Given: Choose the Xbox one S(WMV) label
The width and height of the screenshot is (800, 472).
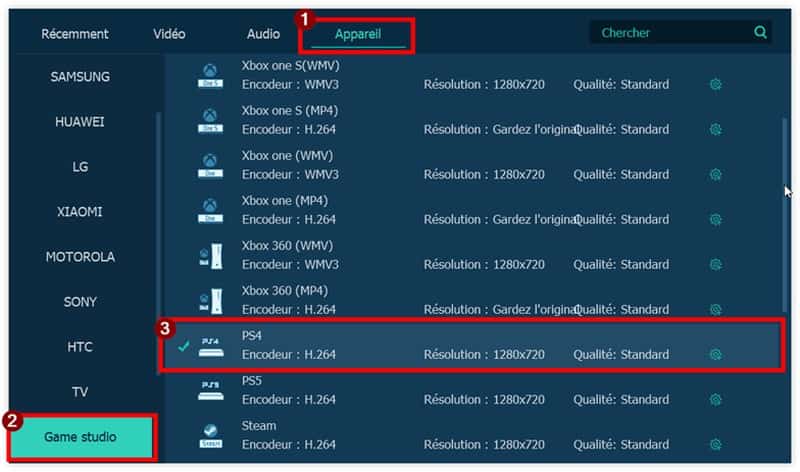Looking at the screenshot, I should [x=290, y=65].
